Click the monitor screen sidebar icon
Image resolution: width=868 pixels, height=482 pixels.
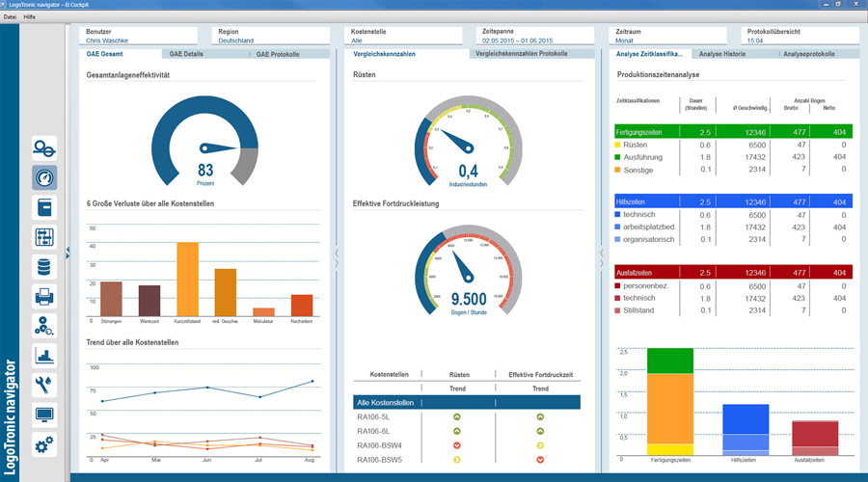44,415
